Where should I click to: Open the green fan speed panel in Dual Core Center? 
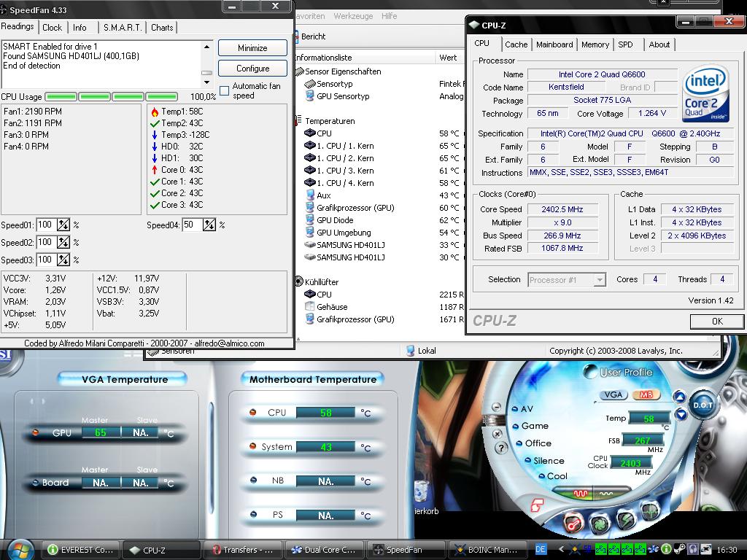[x=600, y=524]
